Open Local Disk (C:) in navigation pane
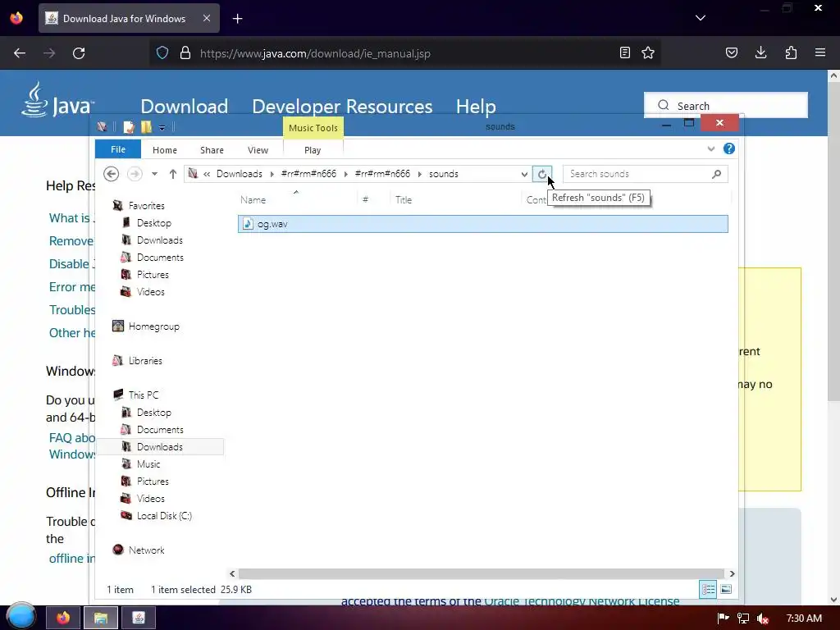 [164, 515]
